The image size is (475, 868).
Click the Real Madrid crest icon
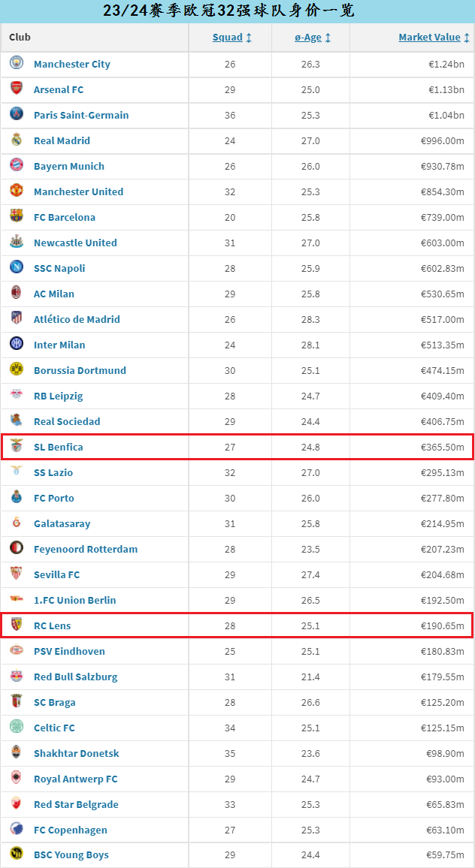click(17, 140)
